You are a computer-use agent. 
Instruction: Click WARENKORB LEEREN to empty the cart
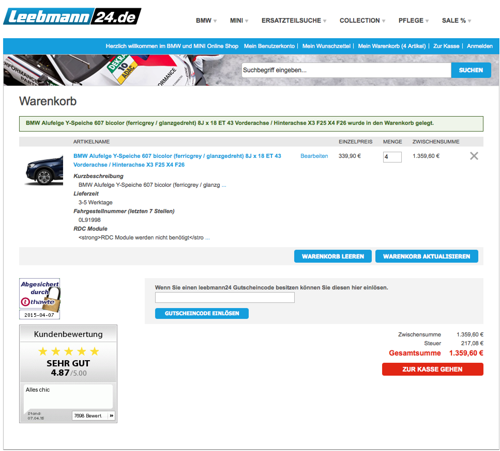pos(333,256)
